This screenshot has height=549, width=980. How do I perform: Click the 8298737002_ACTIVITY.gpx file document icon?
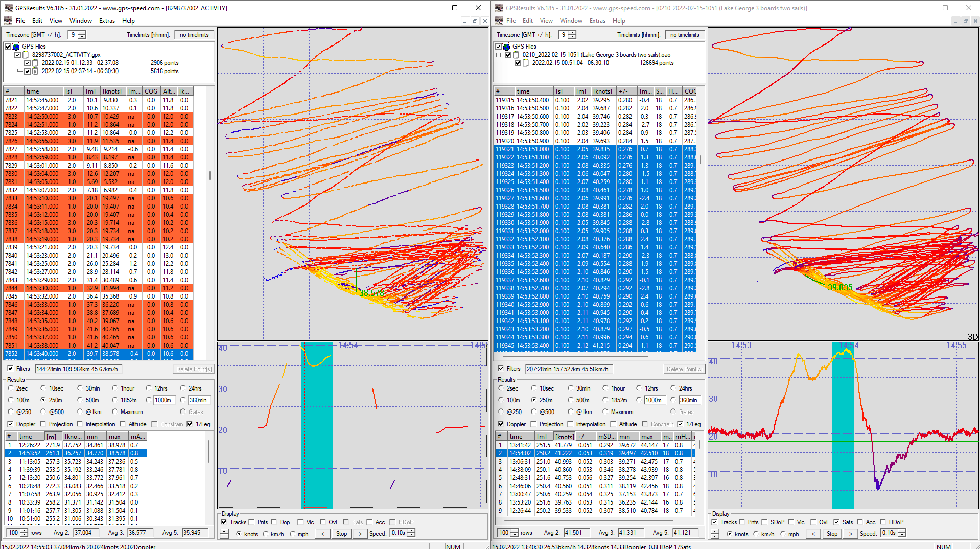pos(26,55)
